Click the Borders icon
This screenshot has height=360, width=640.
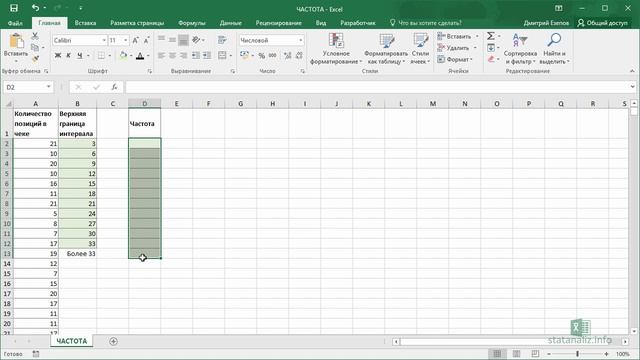click(101, 56)
